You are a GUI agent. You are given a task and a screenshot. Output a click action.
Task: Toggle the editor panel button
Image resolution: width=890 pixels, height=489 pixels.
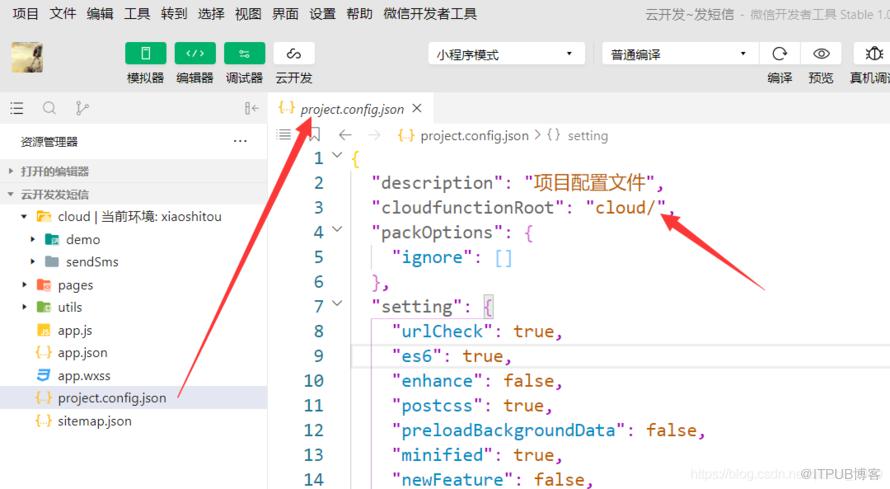pos(195,53)
